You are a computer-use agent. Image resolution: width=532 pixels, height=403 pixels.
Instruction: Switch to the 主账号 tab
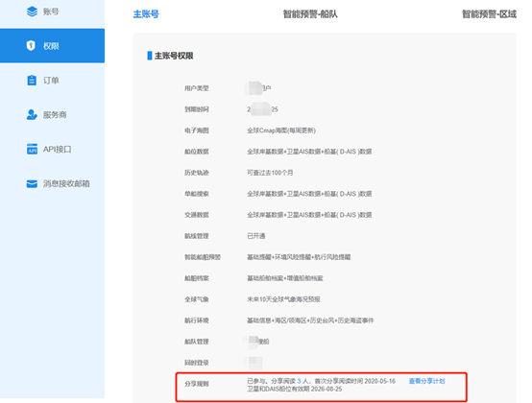click(146, 14)
